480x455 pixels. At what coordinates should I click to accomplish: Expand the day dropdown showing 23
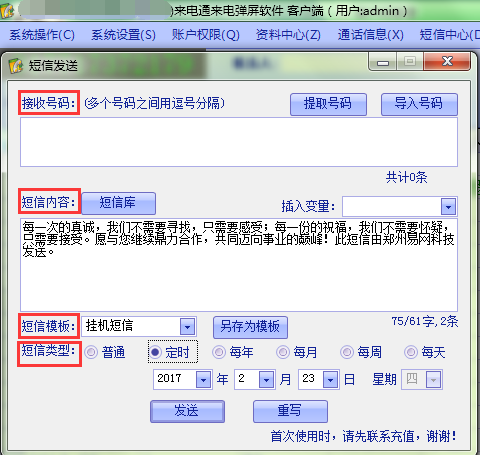[x=331, y=379]
